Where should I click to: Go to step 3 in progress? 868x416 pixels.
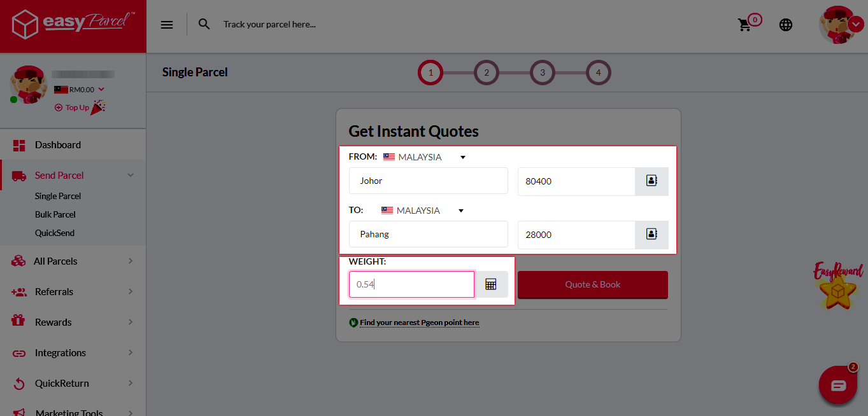tap(543, 73)
